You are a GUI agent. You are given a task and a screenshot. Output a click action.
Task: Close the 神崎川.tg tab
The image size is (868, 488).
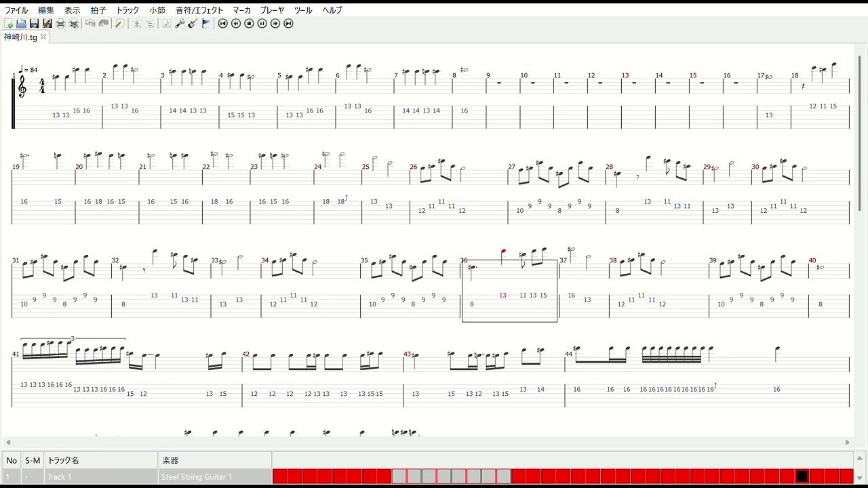43,37
